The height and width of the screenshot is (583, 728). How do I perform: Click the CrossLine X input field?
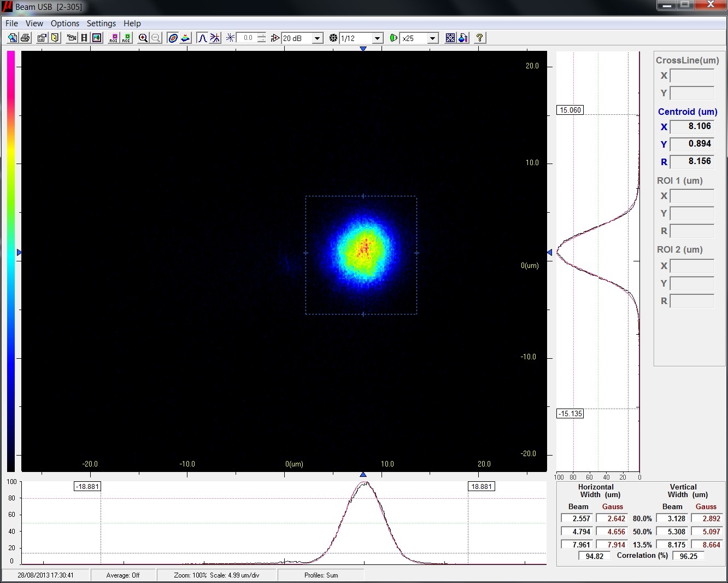pos(692,75)
